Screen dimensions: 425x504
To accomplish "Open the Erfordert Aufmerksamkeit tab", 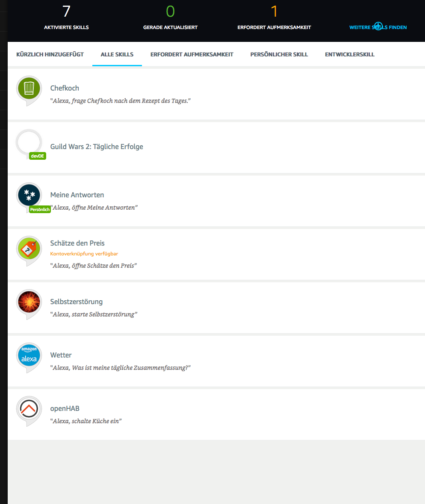I will point(192,54).
